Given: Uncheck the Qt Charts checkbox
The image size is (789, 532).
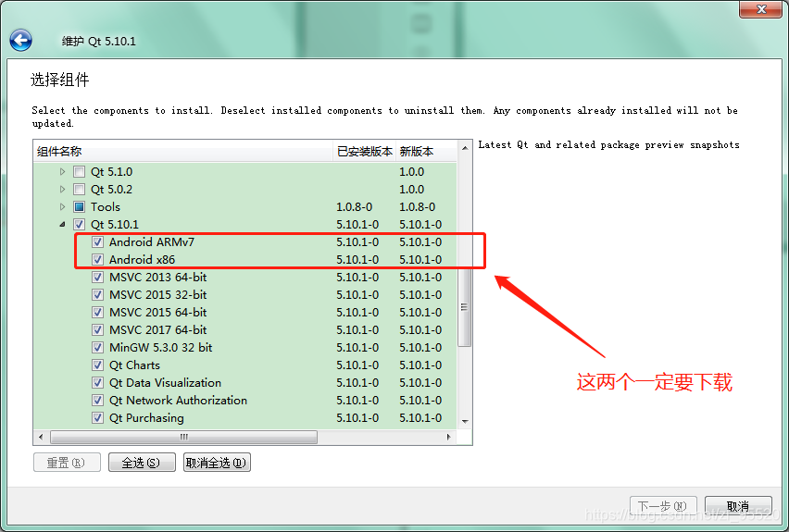Looking at the screenshot, I should coord(97,365).
